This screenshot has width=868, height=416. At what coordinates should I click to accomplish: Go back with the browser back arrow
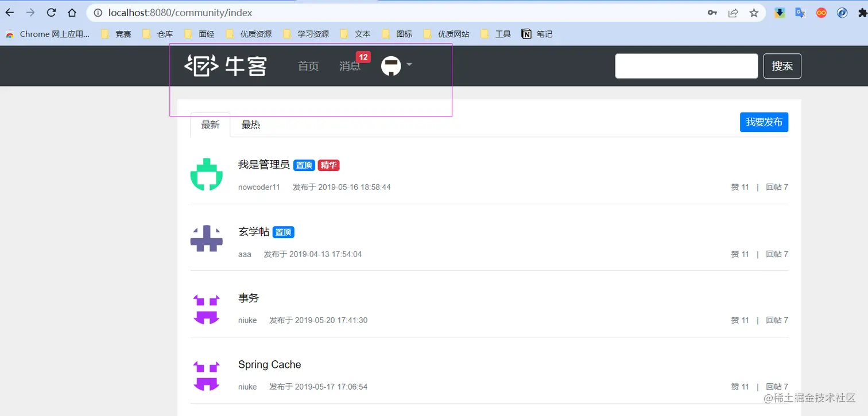coord(10,13)
